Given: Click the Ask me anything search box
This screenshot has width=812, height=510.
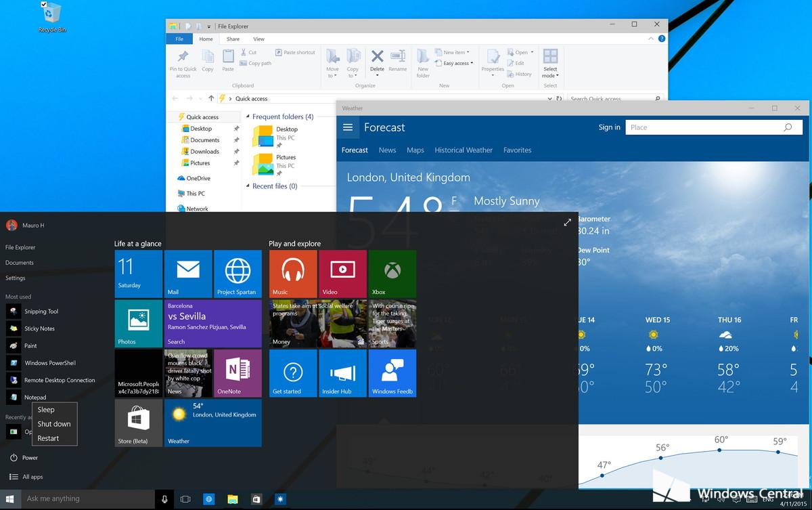Looking at the screenshot, I should (89, 499).
